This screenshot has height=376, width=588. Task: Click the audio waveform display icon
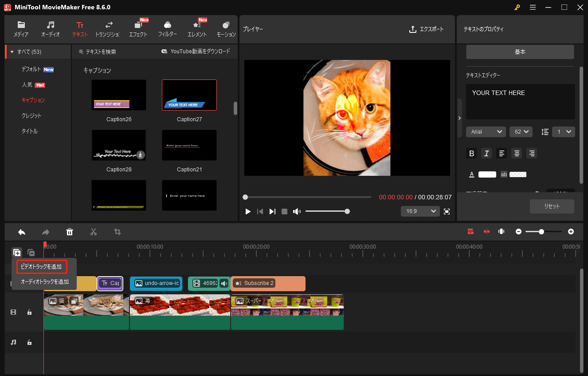pos(501,231)
